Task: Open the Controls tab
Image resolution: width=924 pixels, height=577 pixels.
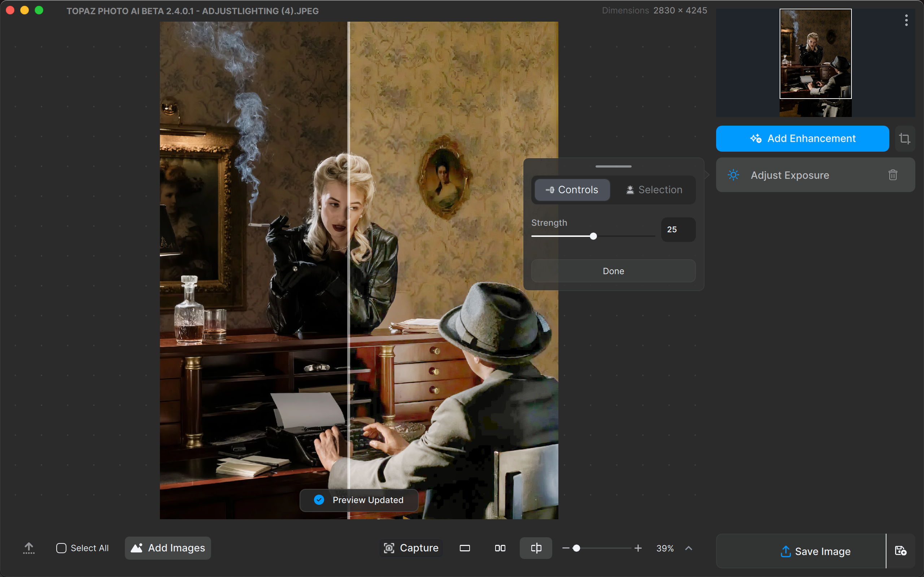Action: pyautogui.click(x=572, y=190)
